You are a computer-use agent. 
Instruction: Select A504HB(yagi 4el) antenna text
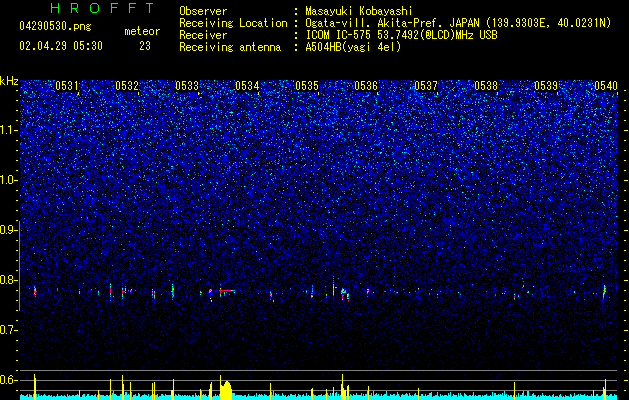[x=353, y=47]
